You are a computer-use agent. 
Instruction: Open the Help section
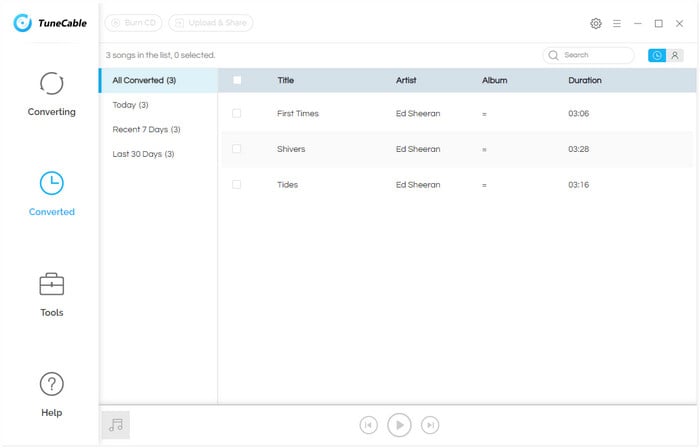[x=51, y=394]
